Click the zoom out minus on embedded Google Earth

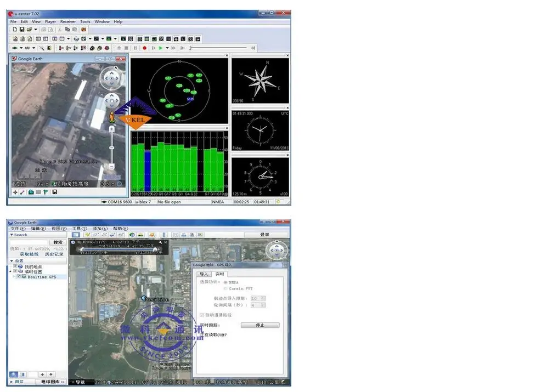tap(111, 166)
